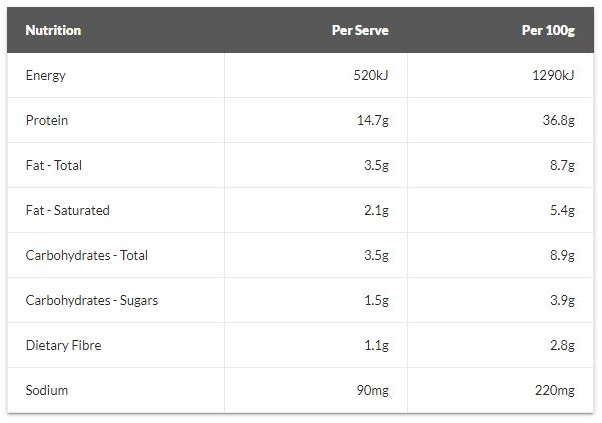Click the 2.1g saturated fat value

[376, 210]
